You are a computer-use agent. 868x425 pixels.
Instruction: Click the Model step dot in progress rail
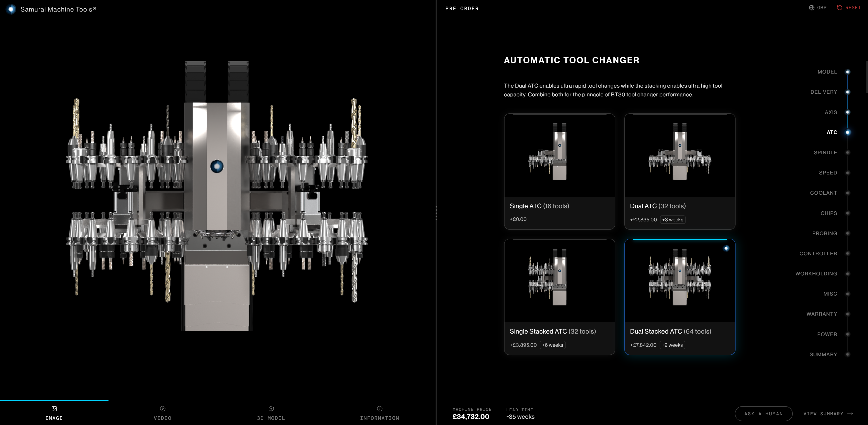847,72
